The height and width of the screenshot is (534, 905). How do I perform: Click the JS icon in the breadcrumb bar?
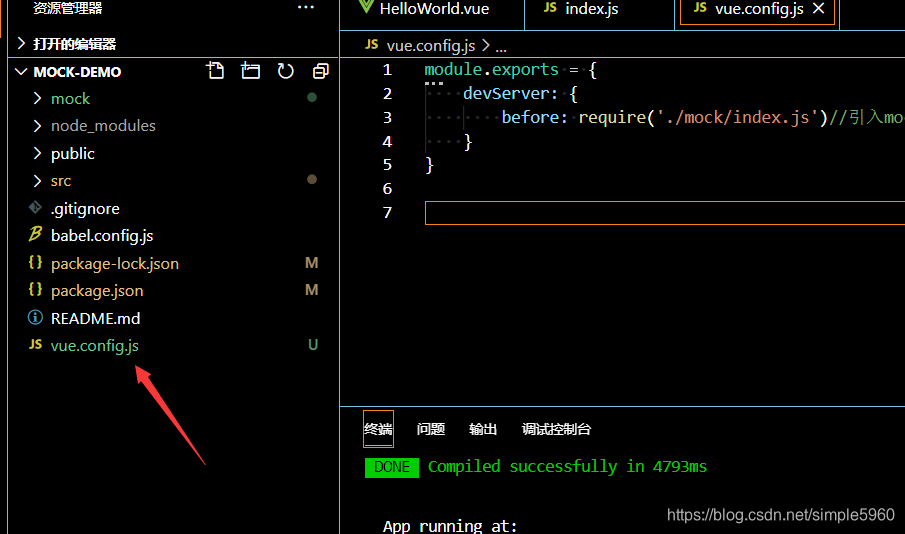click(x=372, y=45)
